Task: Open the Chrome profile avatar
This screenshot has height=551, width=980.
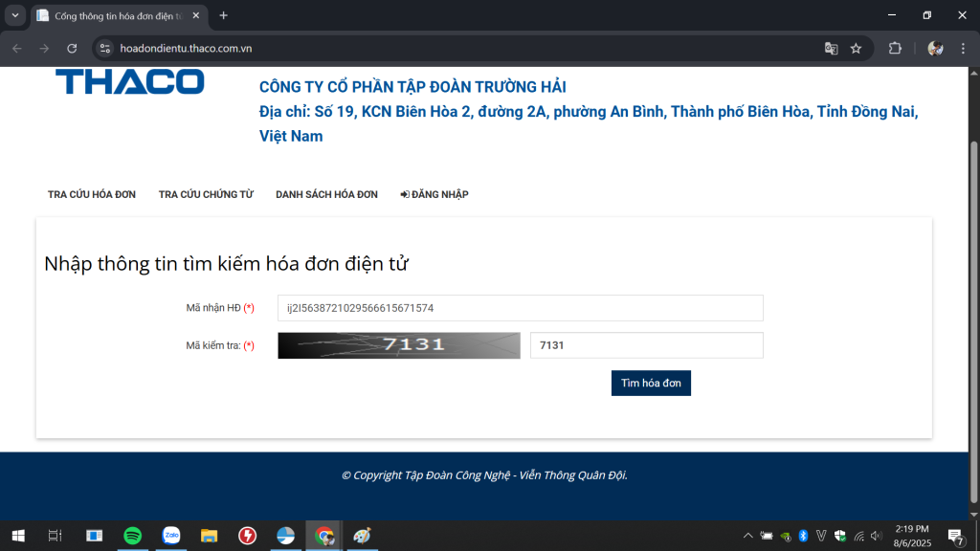Action: coord(935,48)
